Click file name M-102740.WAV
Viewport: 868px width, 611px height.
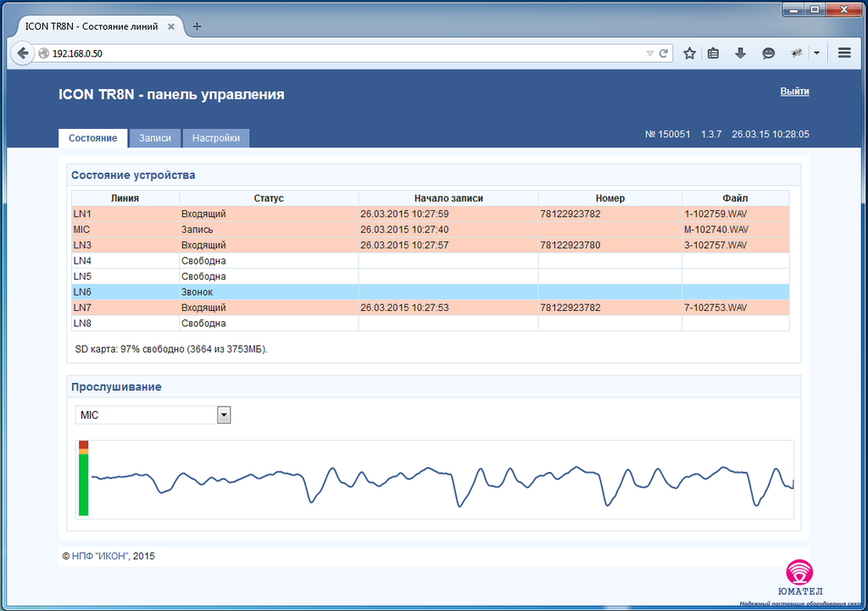716,229
